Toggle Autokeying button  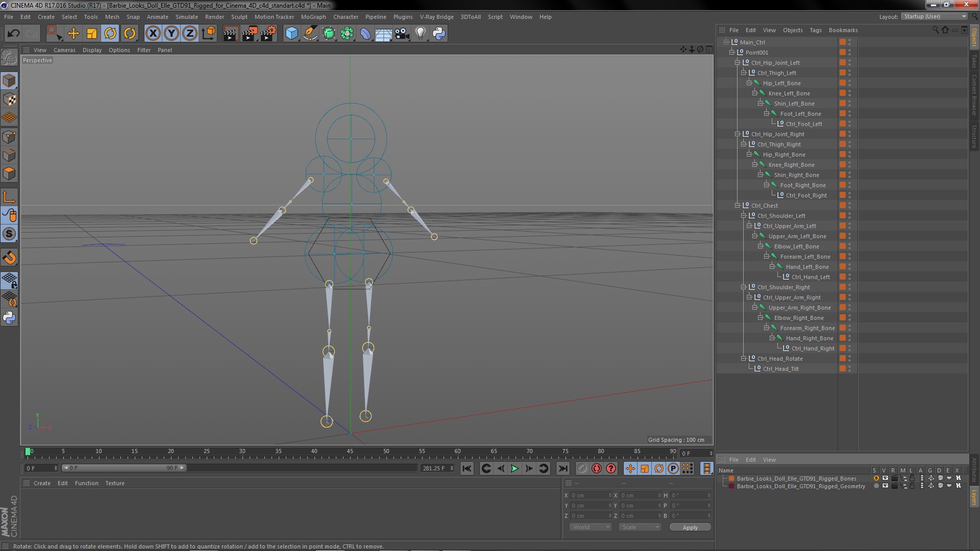596,468
